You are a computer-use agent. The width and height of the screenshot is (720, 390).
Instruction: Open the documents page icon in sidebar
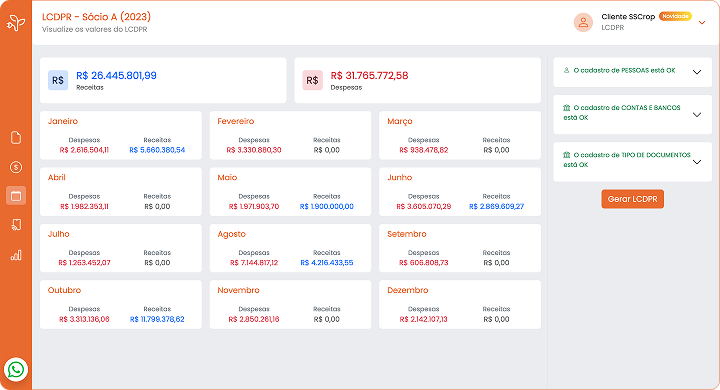16,137
